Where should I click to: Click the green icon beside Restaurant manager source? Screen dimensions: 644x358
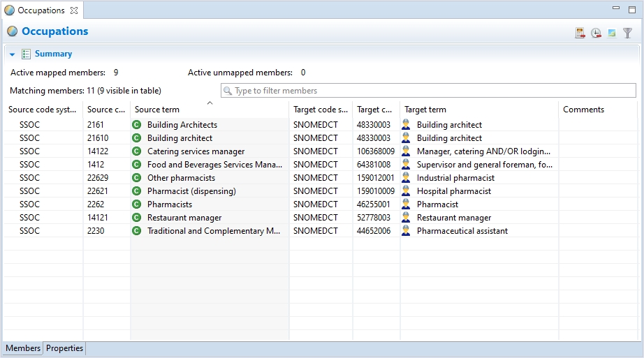tap(137, 218)
